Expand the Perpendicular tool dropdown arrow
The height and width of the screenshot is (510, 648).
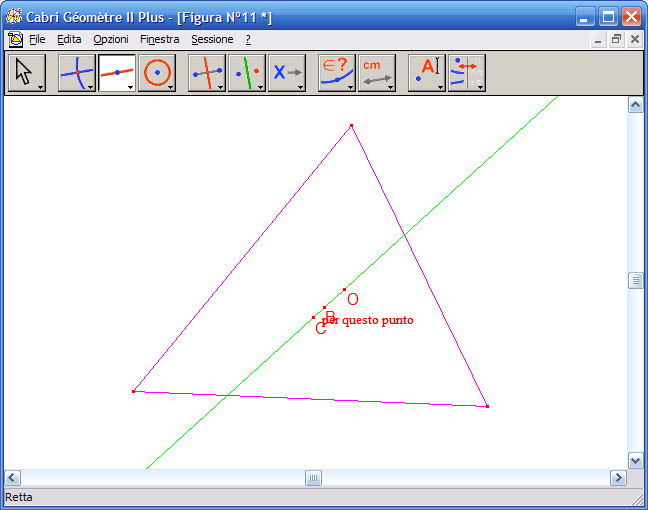click(x=220, y=87)
